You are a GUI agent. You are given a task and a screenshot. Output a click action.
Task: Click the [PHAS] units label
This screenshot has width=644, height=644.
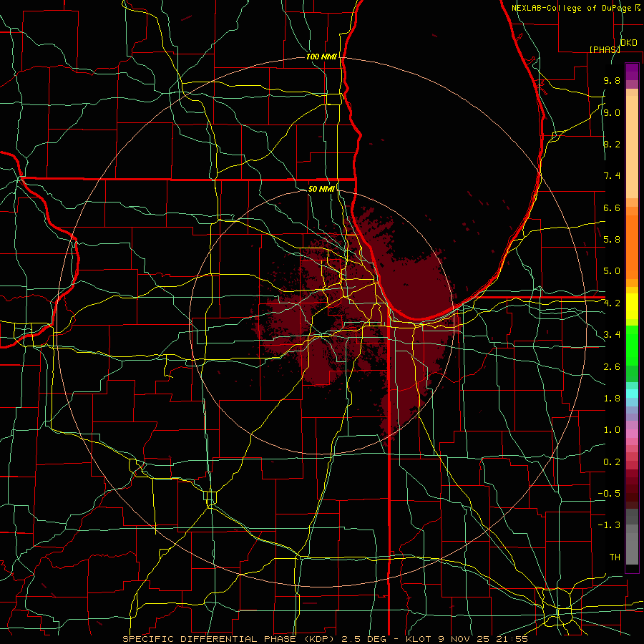pyautogui.click(x=605, y=49)
